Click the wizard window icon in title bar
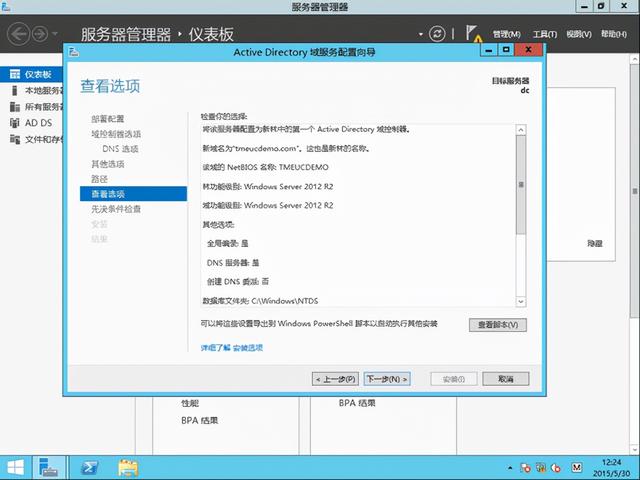 [73, 52]
